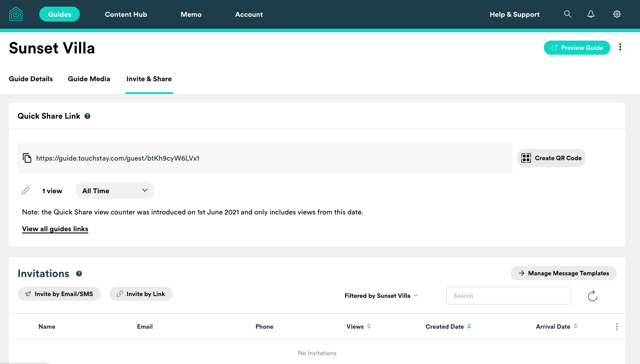Screen dimensions: 640x364
Task: Click the Invitations help question icon
Action: tap(79, 274)
